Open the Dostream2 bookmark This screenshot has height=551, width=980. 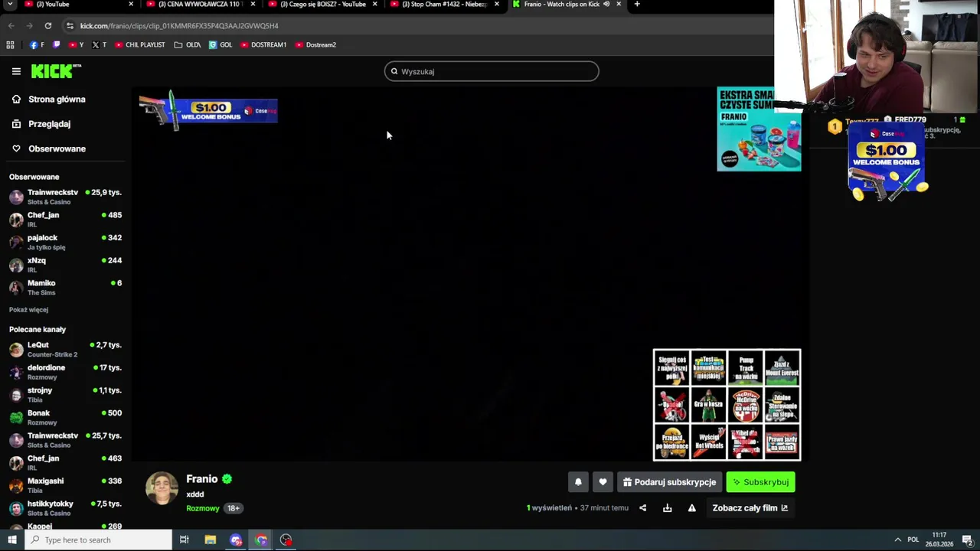coord(315,44)
